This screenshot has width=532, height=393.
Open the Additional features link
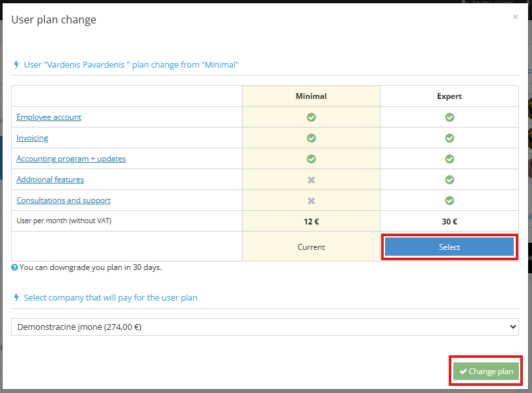click(50, 180)
